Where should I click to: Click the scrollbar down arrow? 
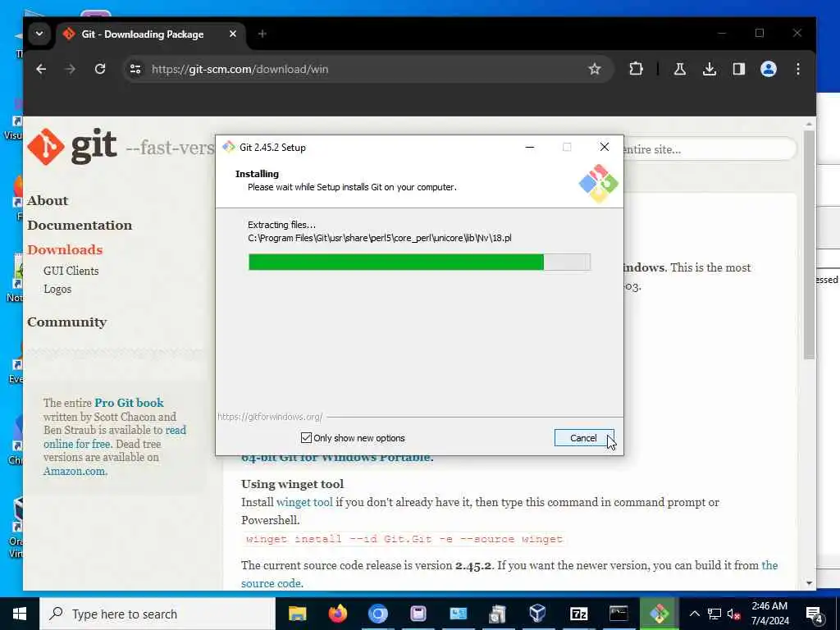(809, 583)
